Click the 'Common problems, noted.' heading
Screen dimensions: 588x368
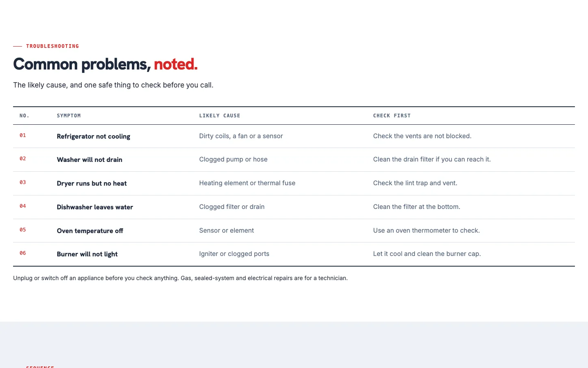pos(105,64)
